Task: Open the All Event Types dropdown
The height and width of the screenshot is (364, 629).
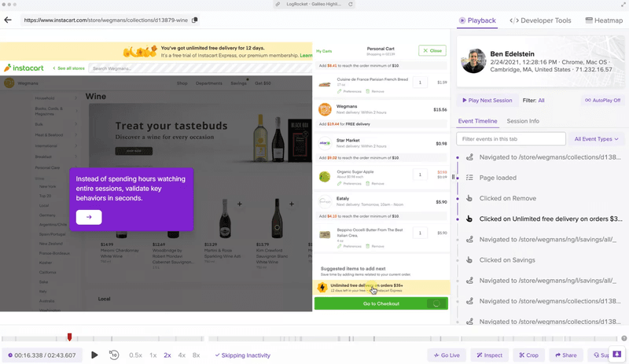Action: tap(596, 139)
